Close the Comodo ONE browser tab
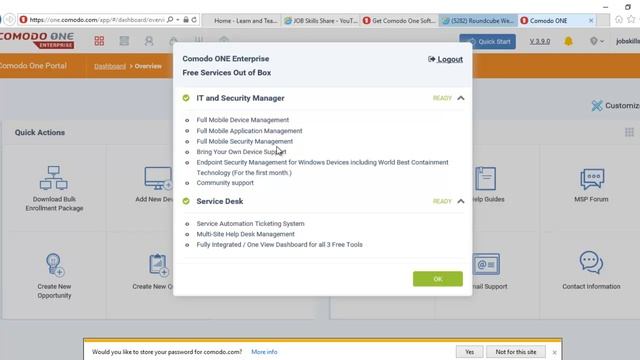This screenshot has height=360, width=640. (591, 20)
